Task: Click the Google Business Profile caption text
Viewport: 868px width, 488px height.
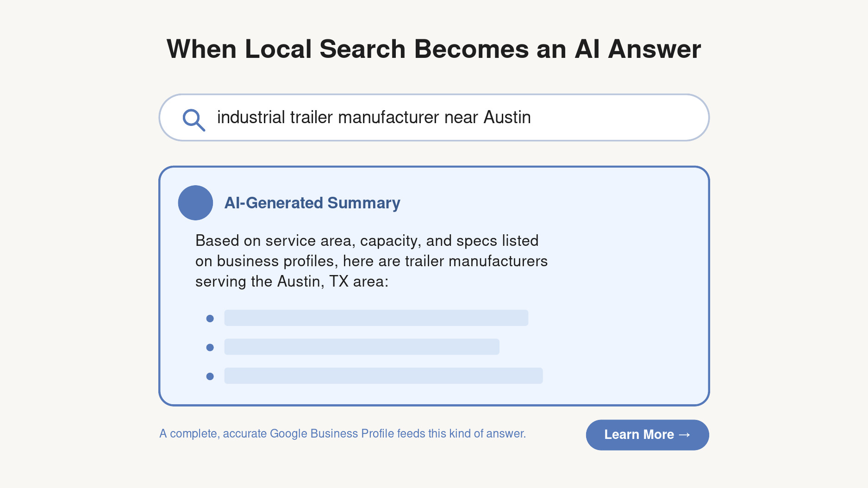Action: (343, 434)
